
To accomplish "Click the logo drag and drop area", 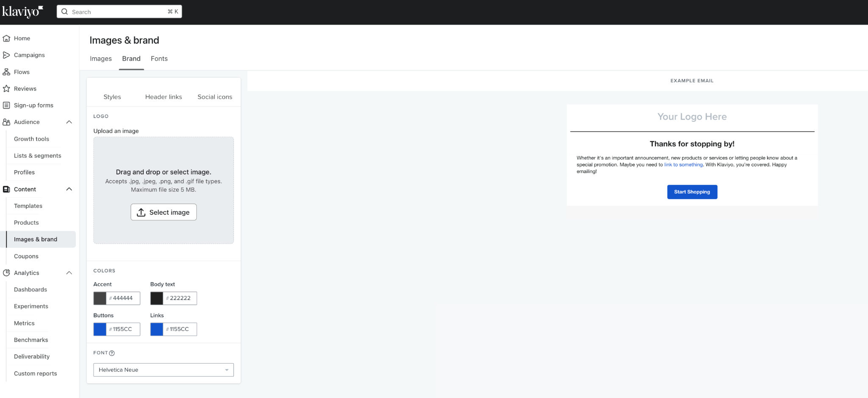I will pos(164,190).
